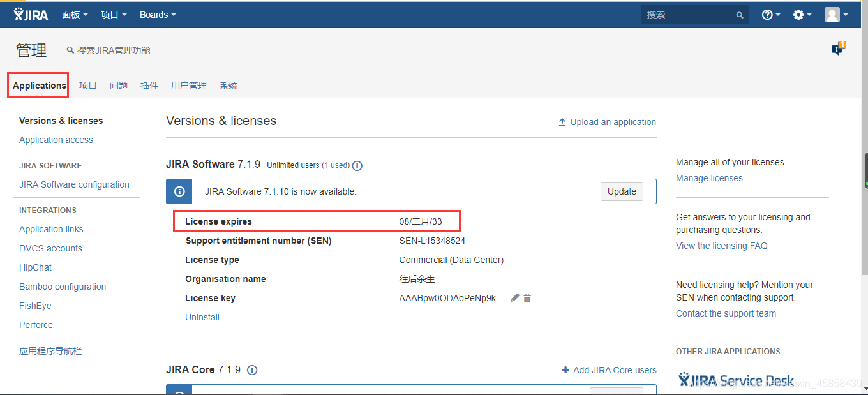Click the Commercial (Data Center) license type
Image resolution: width=868 pixels, height=395 pixels.
[451, 260]
